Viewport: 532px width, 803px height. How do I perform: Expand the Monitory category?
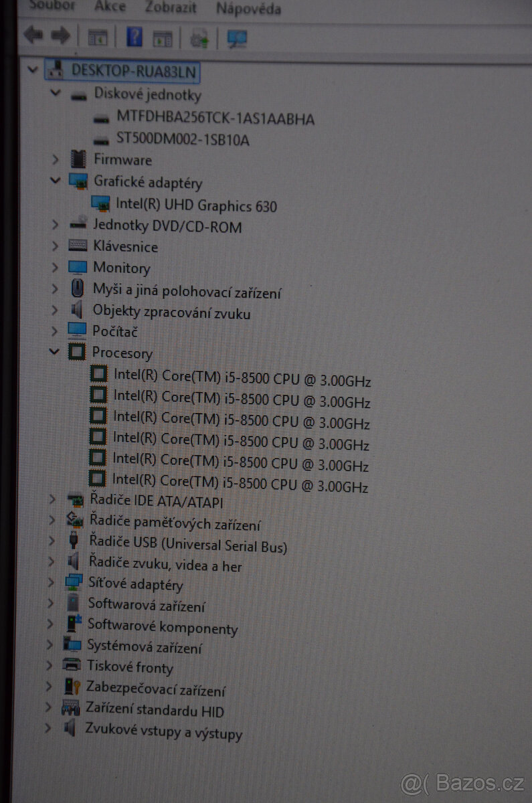tap(55, 267)
